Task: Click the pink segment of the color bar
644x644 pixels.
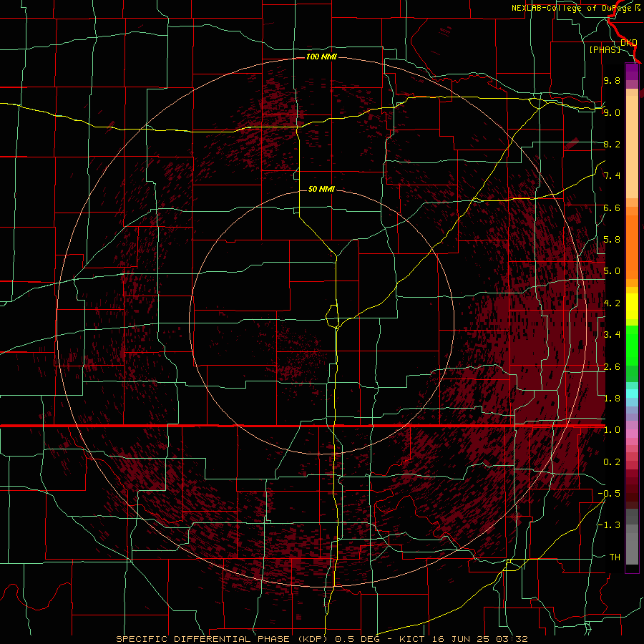Action: click(632, 434)
